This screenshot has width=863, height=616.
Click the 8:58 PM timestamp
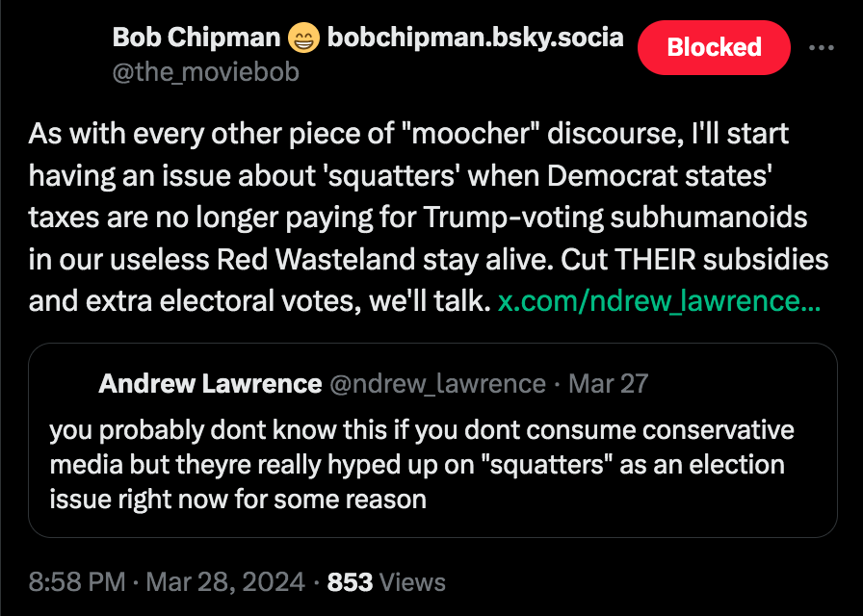point(77,582)
